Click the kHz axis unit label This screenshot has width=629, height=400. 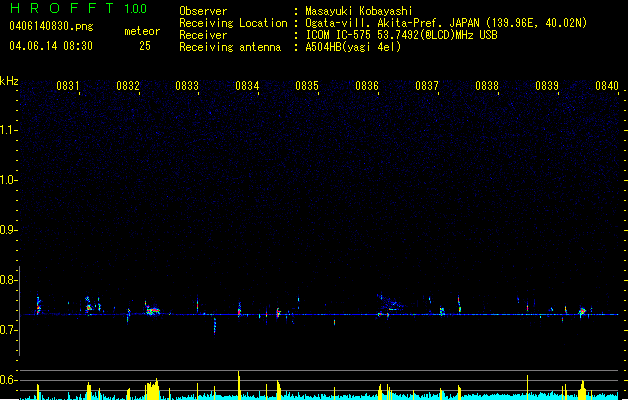[9, 81]
